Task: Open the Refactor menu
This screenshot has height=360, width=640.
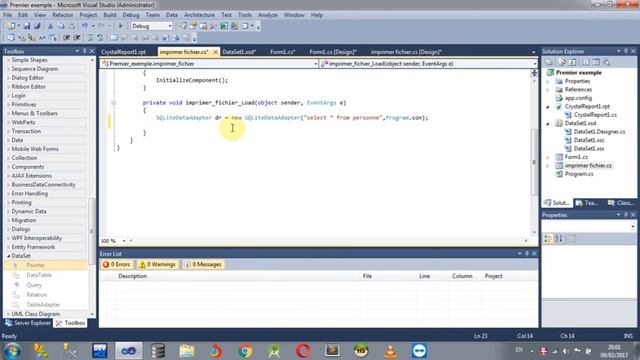Action: (x=62, y=15)
